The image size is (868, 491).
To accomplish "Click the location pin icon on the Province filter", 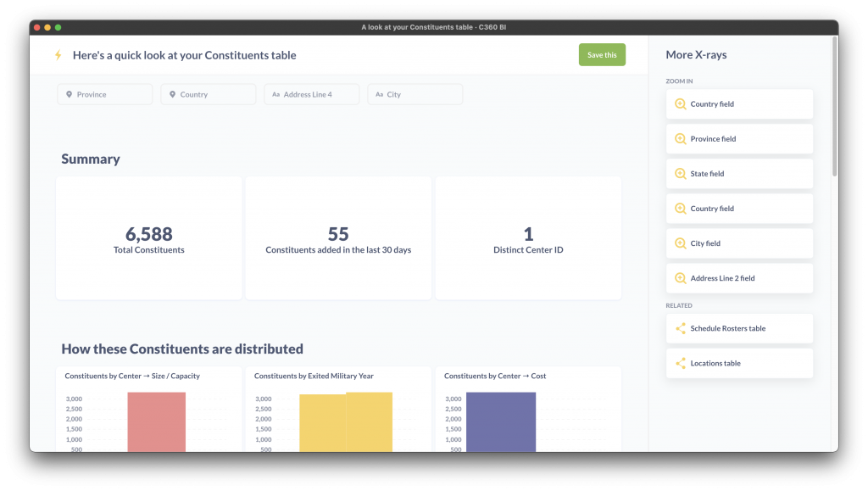I will coord(69,94).
